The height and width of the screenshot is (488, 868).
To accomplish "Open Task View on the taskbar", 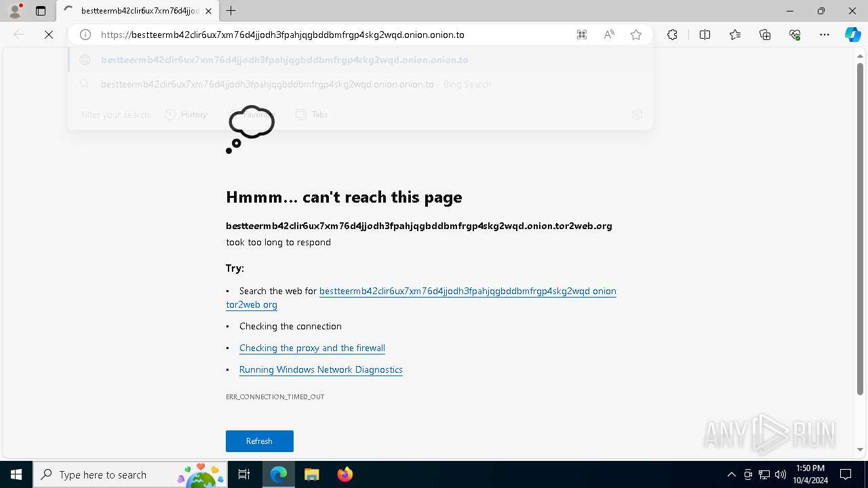I will pyautogui.click(x=244, y=474).
